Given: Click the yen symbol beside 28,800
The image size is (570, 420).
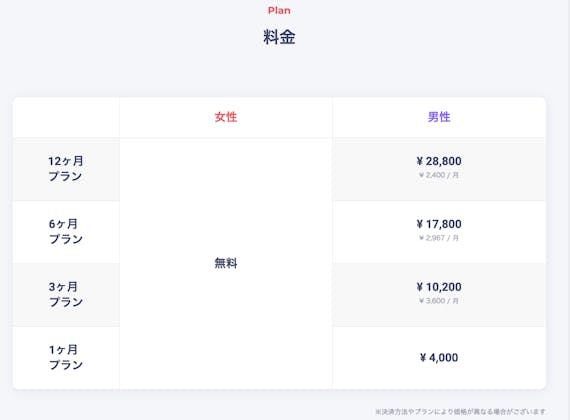Looking at the screenshot, I should tap(420, 161).
